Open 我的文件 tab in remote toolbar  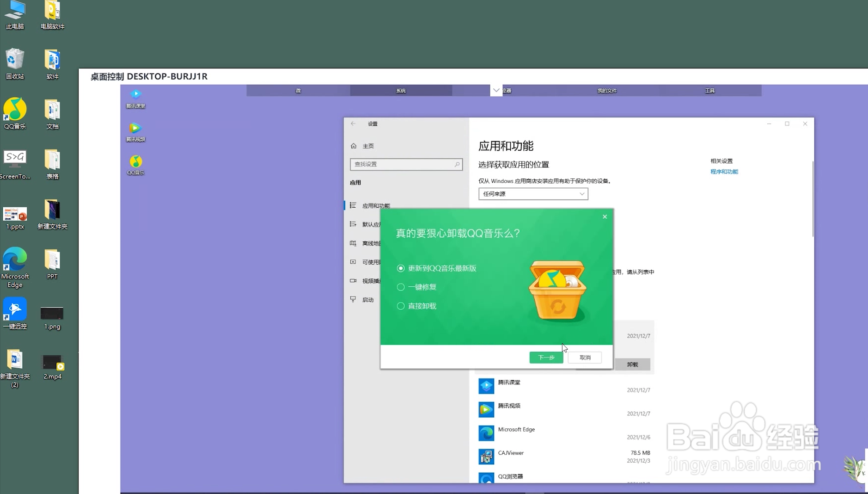tap(607, 91)
